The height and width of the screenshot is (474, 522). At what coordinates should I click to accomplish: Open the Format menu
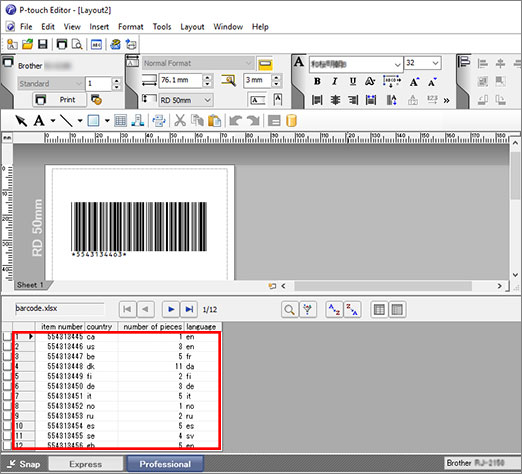click(131, 27)
